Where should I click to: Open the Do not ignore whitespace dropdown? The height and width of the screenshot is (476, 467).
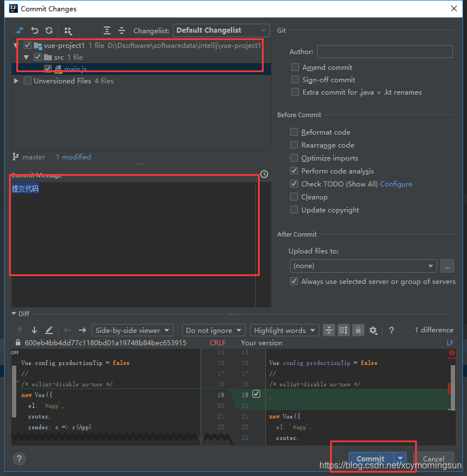click(x=213, y=330)
